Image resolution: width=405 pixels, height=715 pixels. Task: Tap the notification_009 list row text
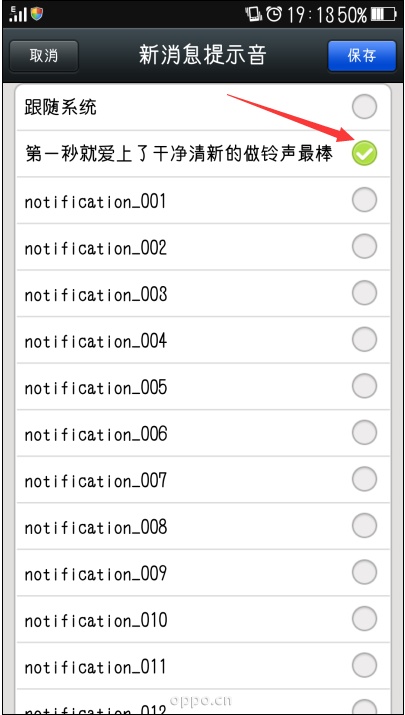[x=96, y=574]
